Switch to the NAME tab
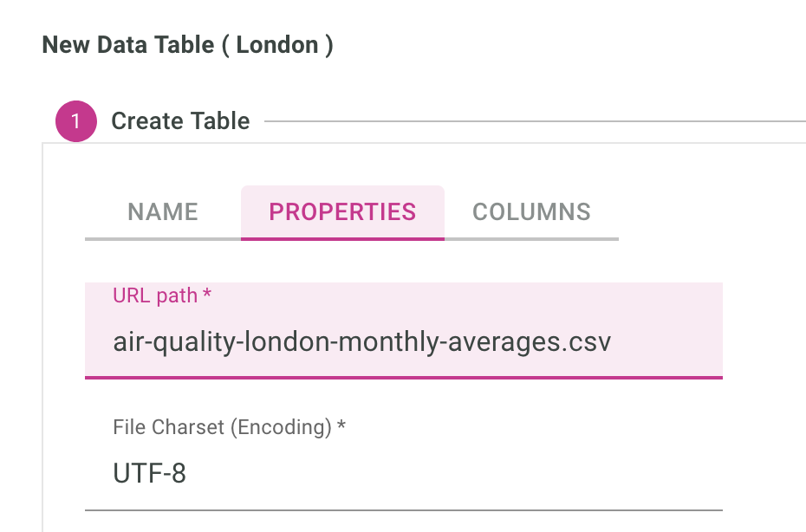 tap(161, 211)
